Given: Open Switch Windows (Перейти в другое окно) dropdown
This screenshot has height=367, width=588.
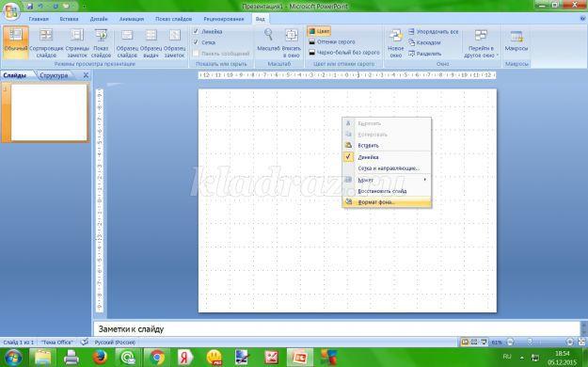Looking at the screenshot, I should [x=481, y=42].
